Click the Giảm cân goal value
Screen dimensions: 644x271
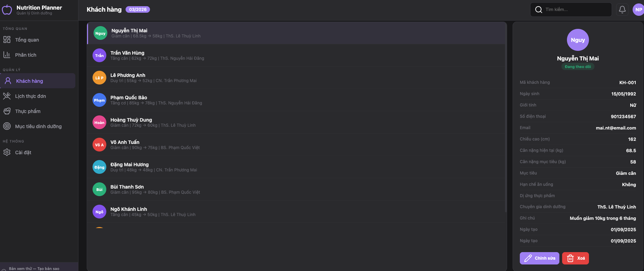click(626, 173)
